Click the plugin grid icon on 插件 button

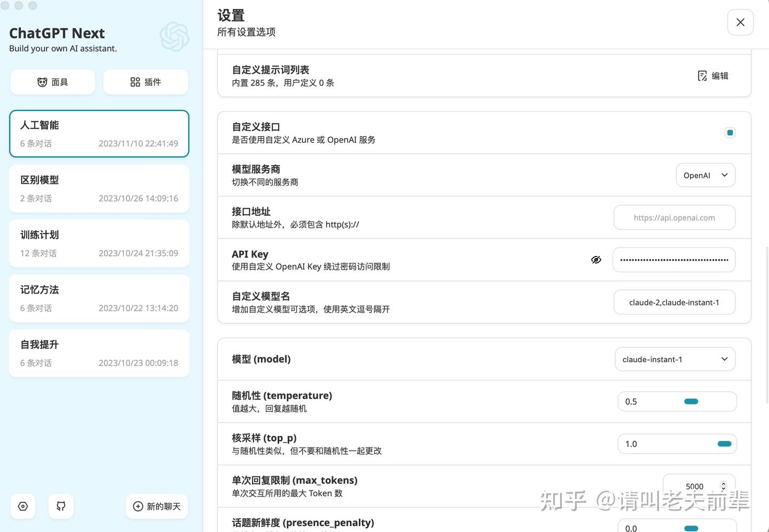coord(135,82)
